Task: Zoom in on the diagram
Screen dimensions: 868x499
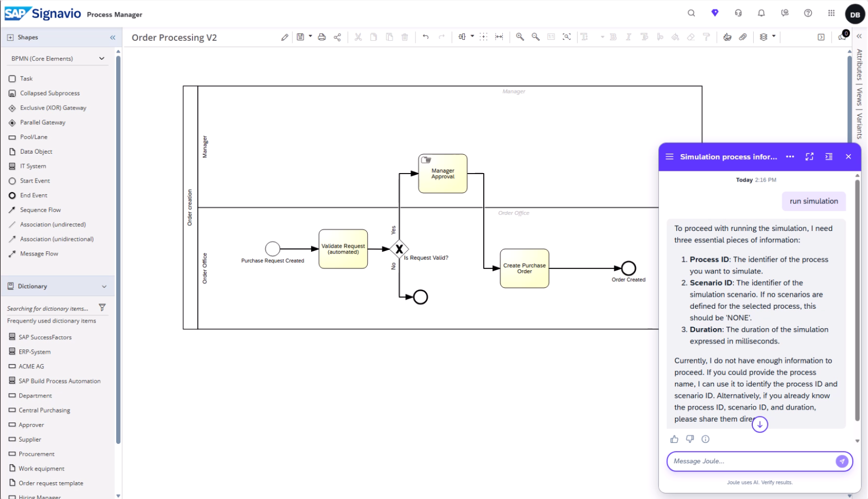Action: pos(520,37)
